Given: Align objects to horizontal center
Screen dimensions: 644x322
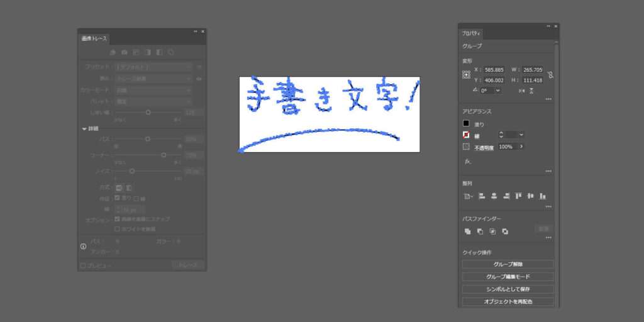Looking at the screenshot, I should pos(494,196).
